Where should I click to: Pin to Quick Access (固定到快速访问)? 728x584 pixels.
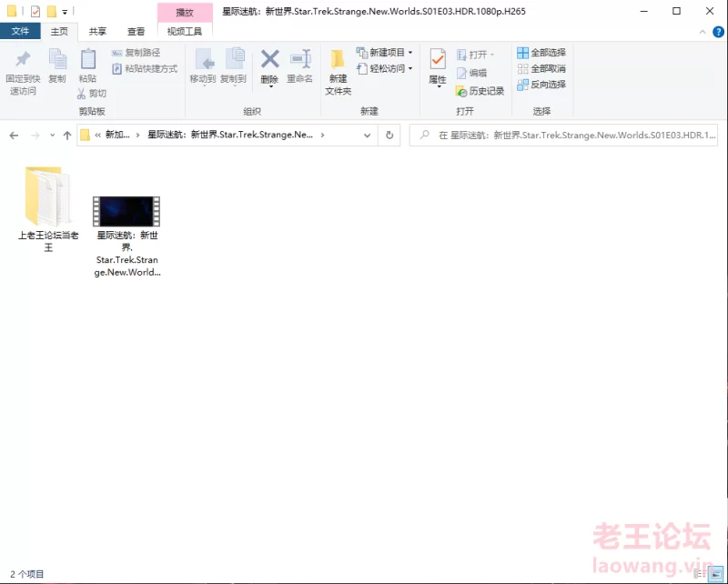point(23,73)
